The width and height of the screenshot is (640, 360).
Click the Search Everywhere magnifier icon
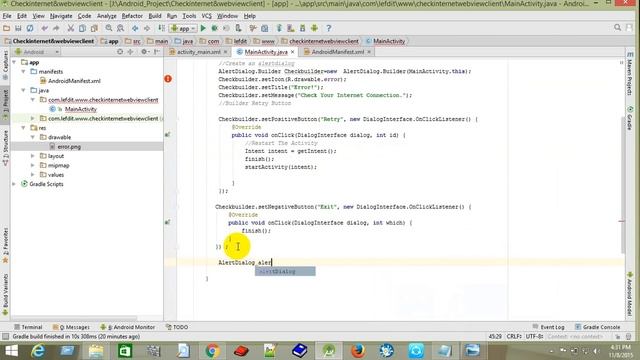[617, 28]
